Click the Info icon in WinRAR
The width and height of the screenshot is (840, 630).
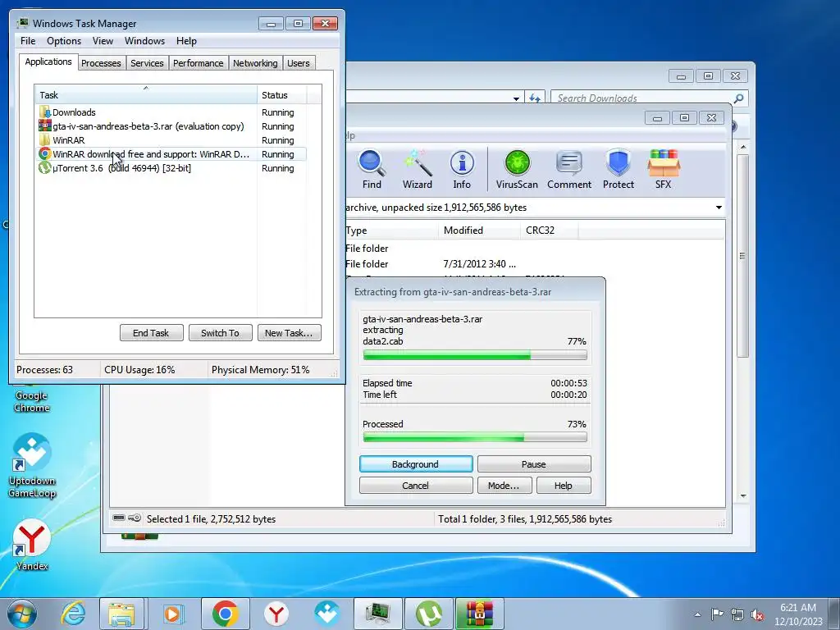click(x=462, y=169)
